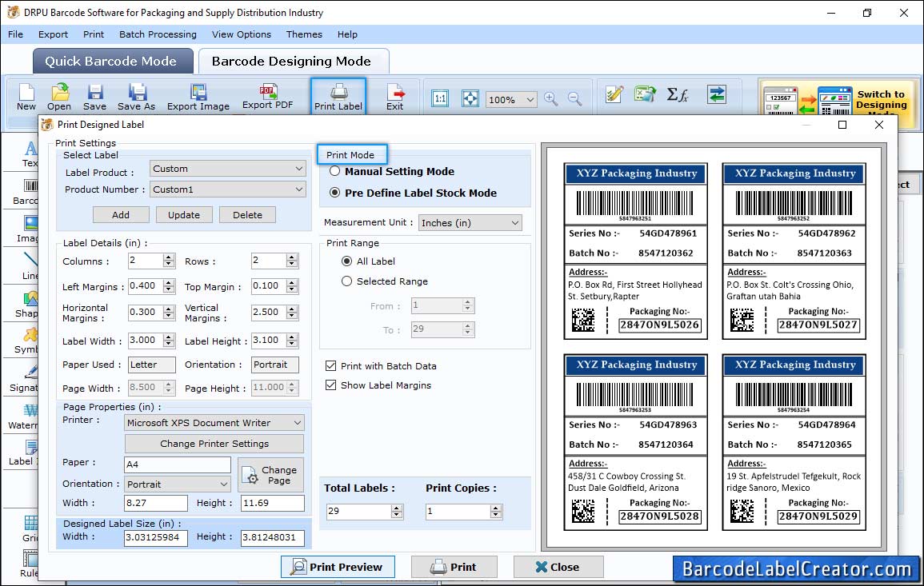The height and width of the screenshot is (586, 924).
Task: Save using the Save toolbar icon
Action: (x=94, y=98)
